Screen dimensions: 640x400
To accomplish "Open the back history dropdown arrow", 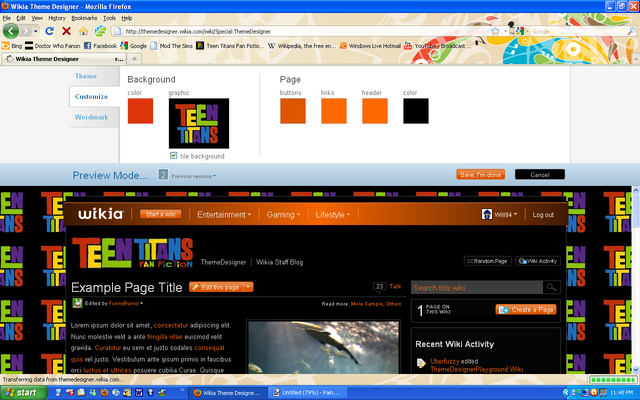I will point(36,31).
